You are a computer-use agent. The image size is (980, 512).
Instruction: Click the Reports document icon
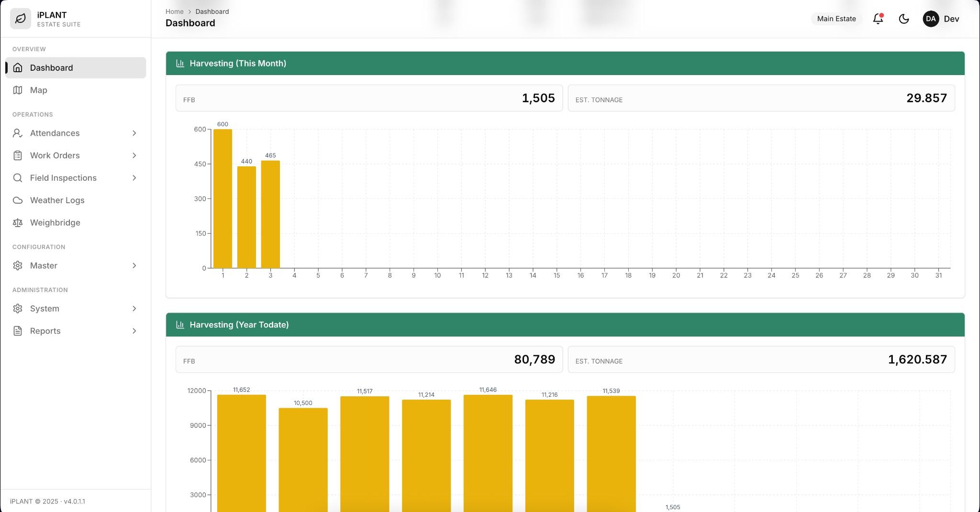point(18,331)
